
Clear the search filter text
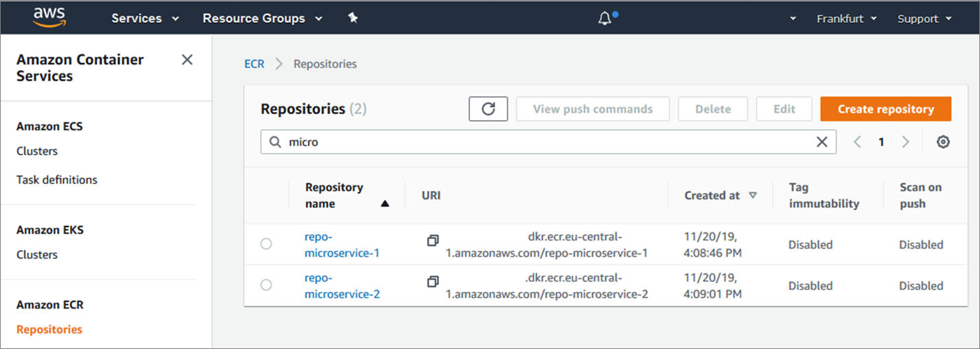[821, 142]
